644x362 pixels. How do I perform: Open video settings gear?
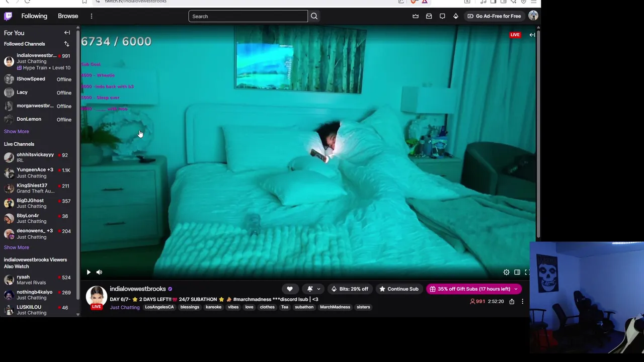506,272
